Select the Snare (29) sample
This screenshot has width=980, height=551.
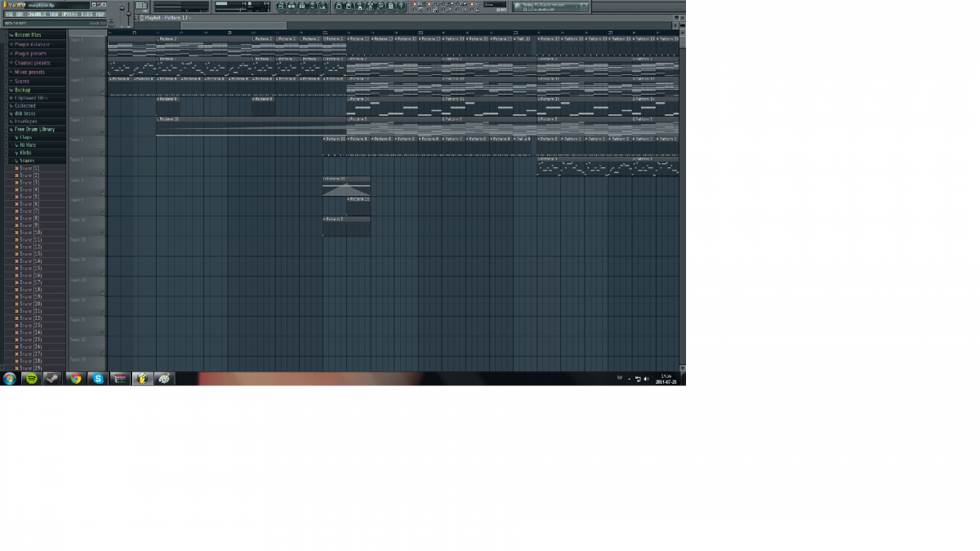coord(29,368)
